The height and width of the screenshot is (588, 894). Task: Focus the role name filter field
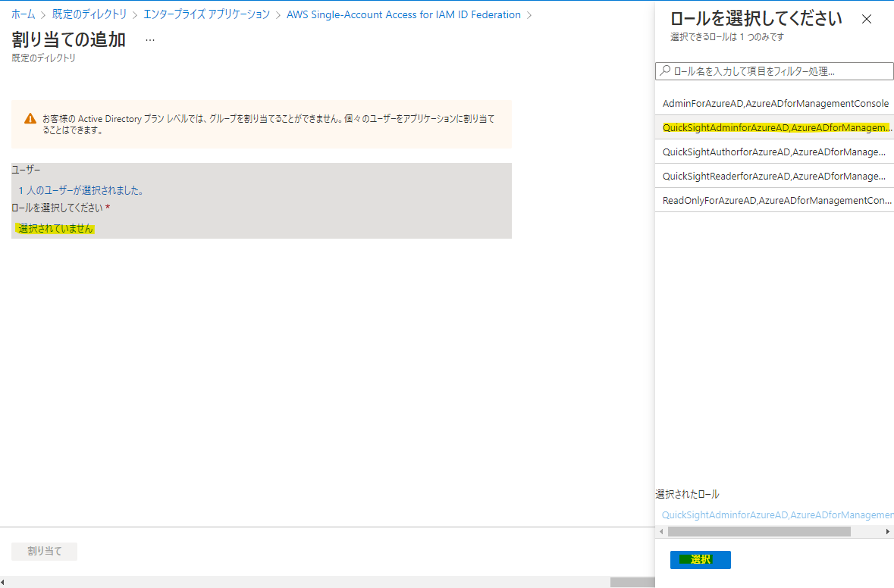pyautogui.click(x=774, y=71)
